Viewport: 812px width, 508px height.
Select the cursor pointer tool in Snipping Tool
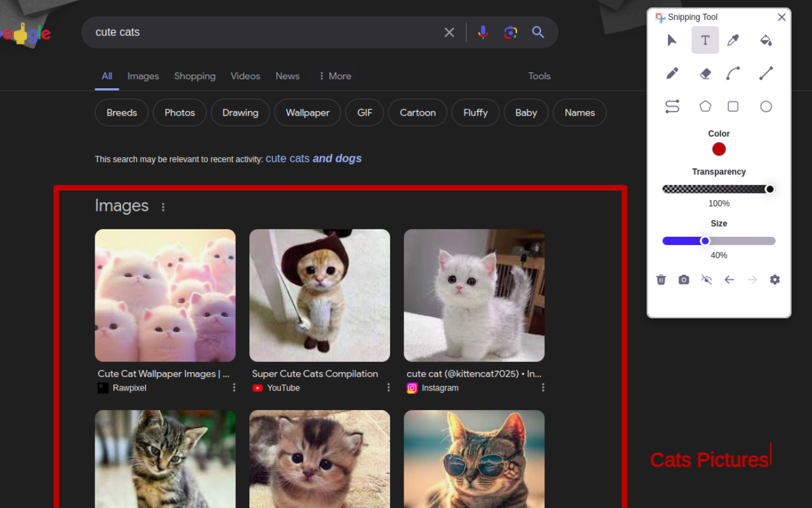pyautogui.click(x=672, y=40)
